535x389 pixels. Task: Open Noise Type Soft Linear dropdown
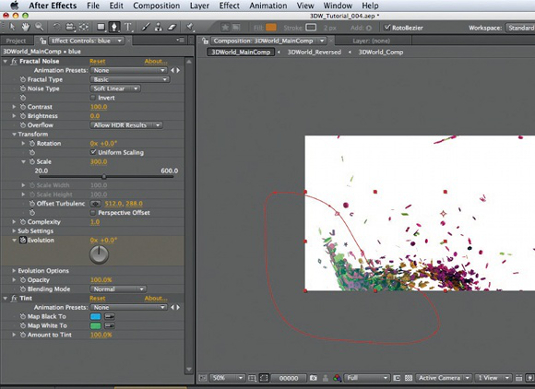[x=115, y=89]
